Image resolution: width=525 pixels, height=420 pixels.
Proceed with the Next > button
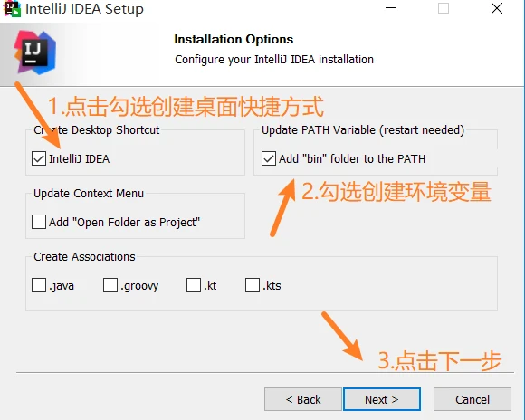[382, 399]
